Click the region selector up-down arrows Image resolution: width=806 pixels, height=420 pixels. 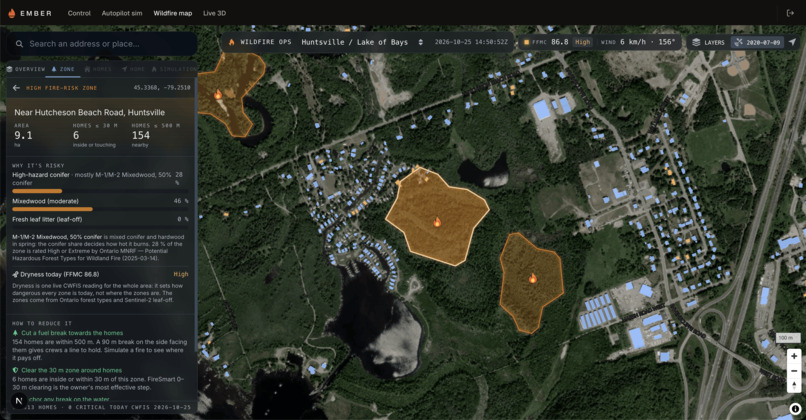coord(420,42)
